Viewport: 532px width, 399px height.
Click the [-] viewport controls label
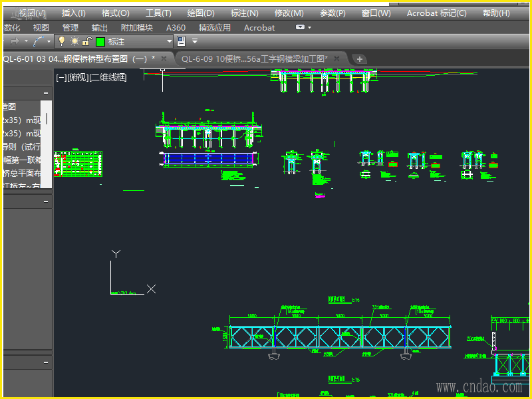(61, 78)
